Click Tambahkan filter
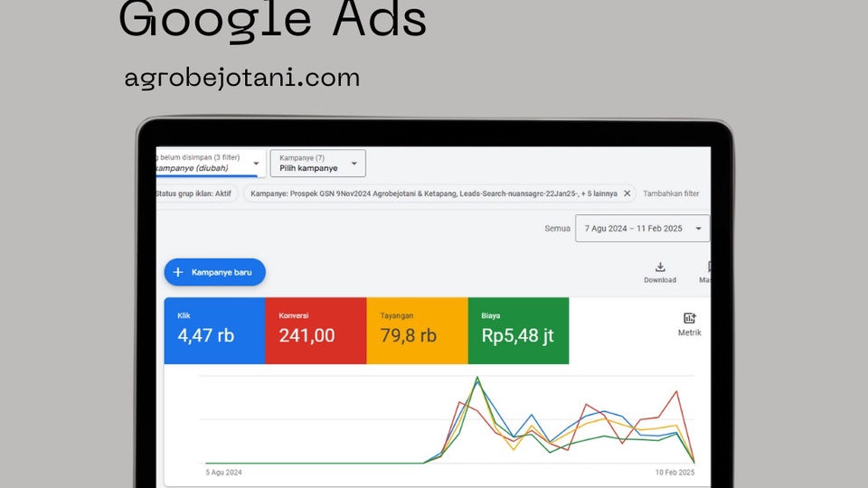 [x=671, y=193]
